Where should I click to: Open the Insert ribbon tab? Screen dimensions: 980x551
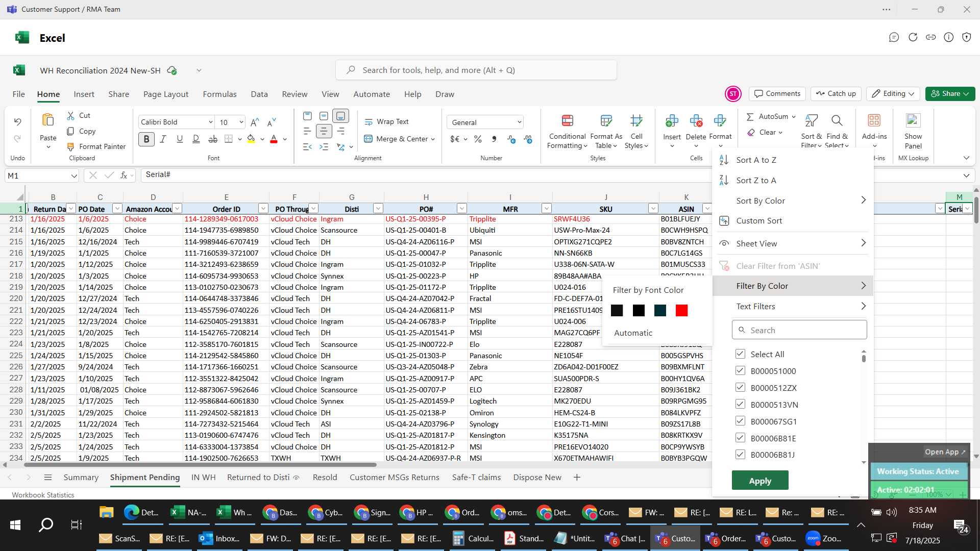coord(84,94)
